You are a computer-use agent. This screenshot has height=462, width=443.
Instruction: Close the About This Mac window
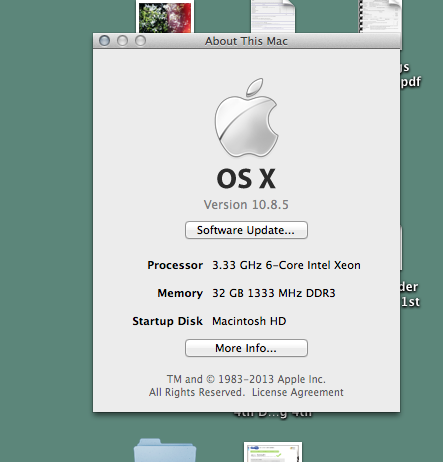[x=105, y=41]
